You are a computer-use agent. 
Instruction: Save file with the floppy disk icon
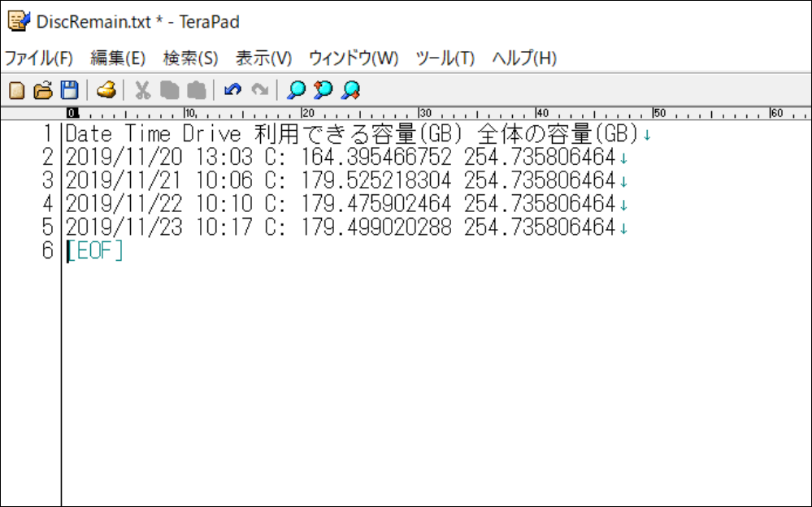[x=69, y=91]
